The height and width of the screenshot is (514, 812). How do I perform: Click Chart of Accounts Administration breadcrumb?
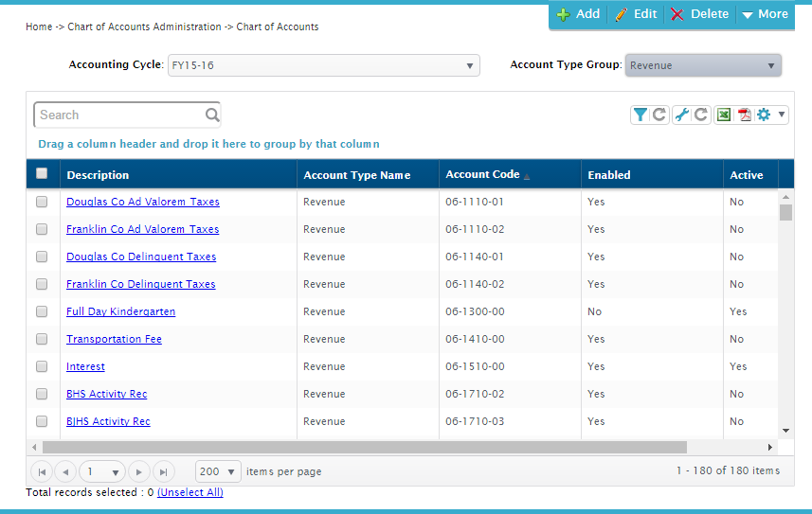(144, 27)
